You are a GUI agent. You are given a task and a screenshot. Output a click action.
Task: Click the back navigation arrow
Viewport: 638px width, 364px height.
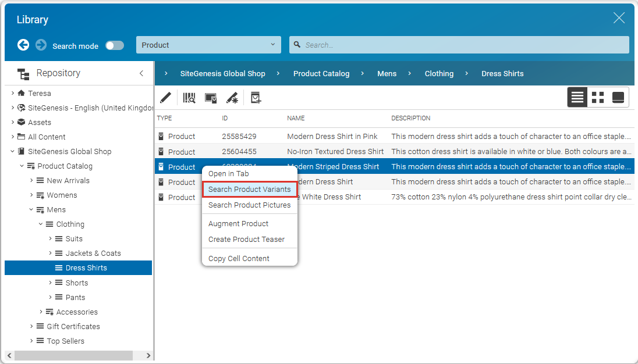coord(23,45)
